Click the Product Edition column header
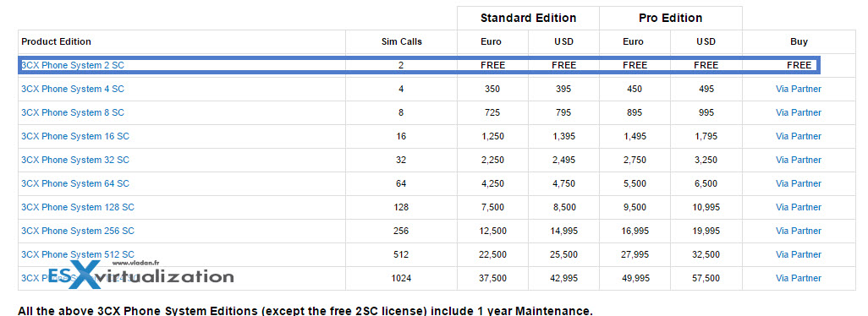The height and width of the screenshot is (316, 868). (56, 41)
